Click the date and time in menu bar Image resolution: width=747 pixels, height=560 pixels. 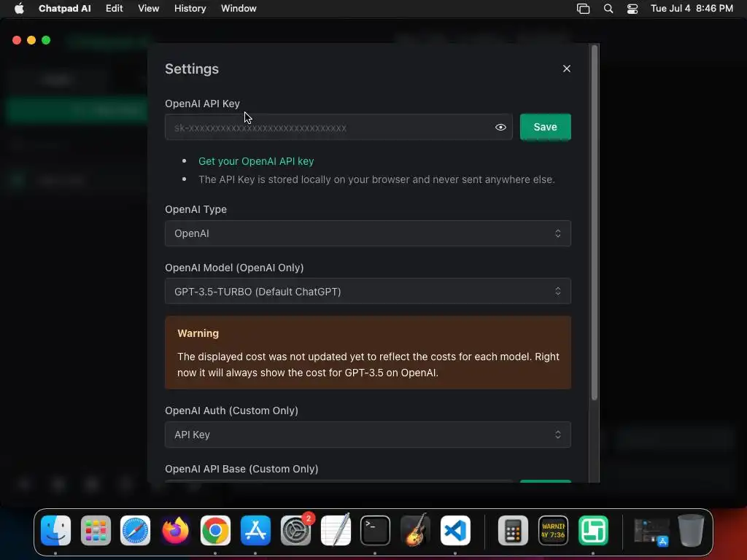[x=692, y=9]
